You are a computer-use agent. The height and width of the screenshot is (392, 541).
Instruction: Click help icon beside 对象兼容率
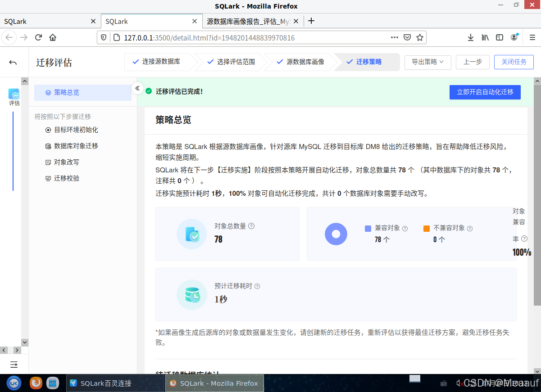pyautogui.click(x=524, y=239)
